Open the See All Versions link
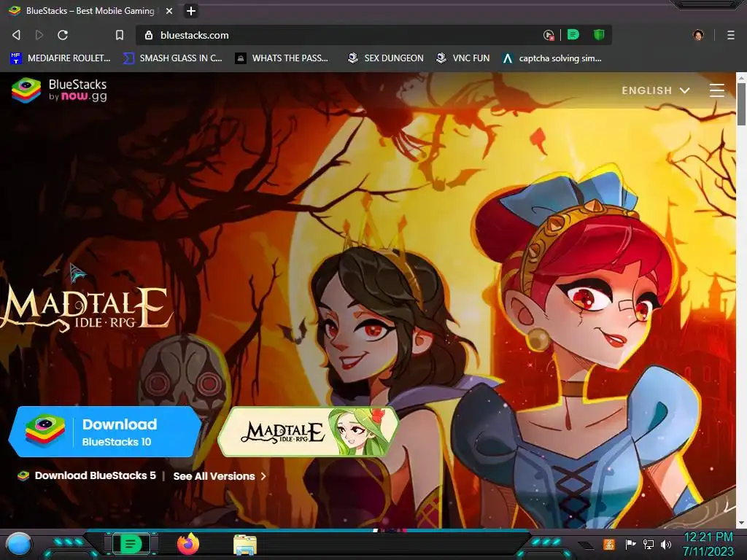The height and width of the screenshot is (560, 747). pyautogui.click(x=220, y=476)
